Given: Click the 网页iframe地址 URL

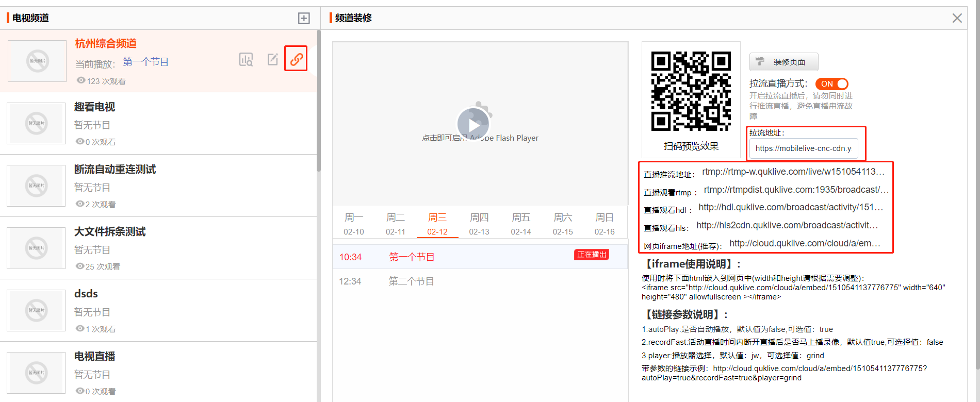Looking at the screenshot, I should click(x=805, y=243).
